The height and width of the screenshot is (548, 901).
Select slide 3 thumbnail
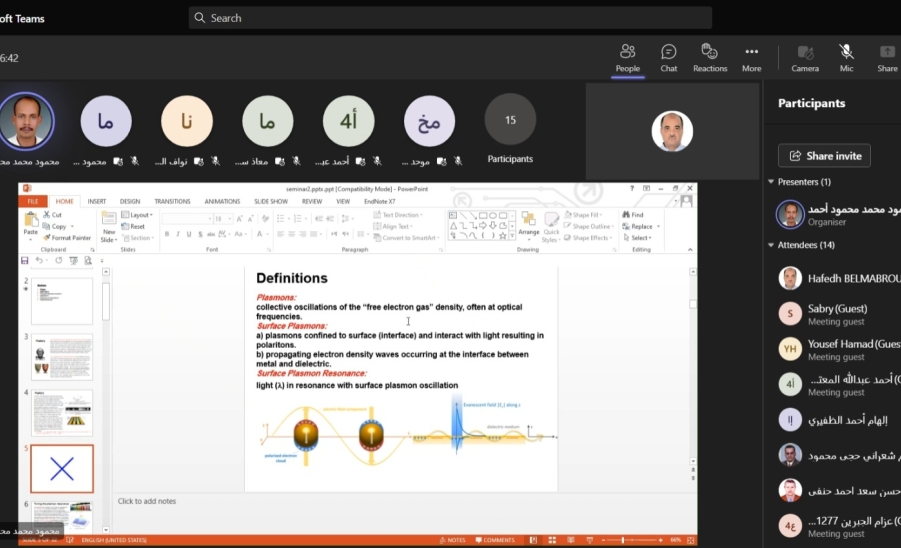click(62, 357)
